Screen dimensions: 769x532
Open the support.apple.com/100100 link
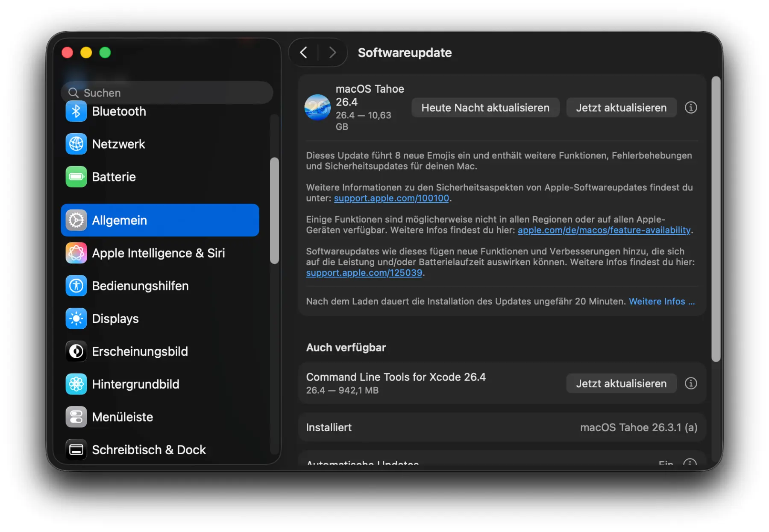pyautogui.click(x=391, y=198)
